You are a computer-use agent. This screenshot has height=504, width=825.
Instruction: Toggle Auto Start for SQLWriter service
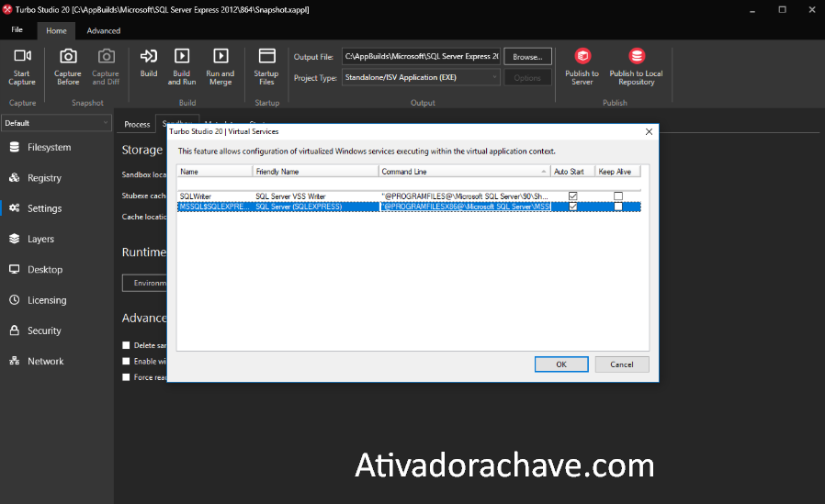pyautogui.click(x=573, y=196)
